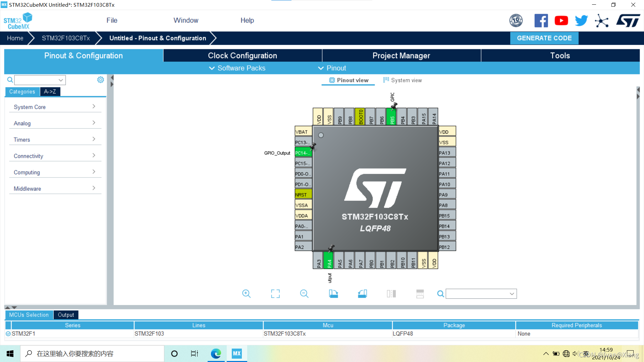Select the PA9 pin on chip
The height and width of the screenshot is (362, 644).
click(447, 194)
